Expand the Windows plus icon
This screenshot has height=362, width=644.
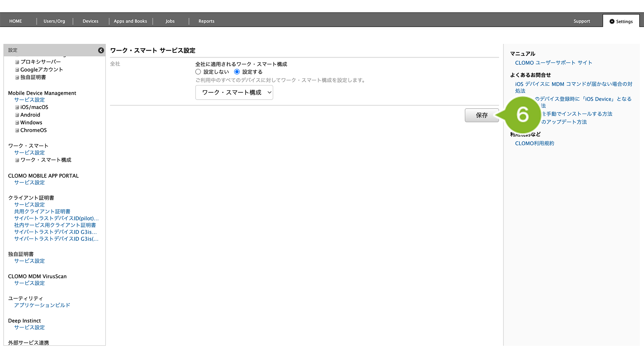pyautogui.click(x=17, y=123)
